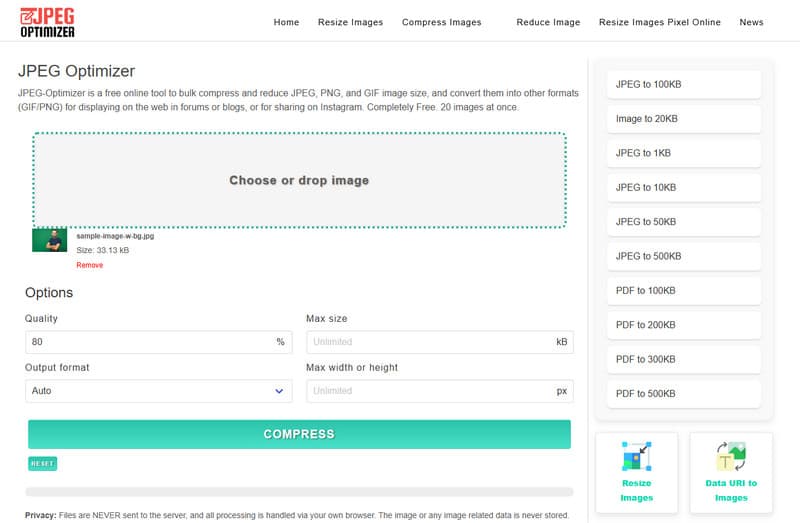This screenshot has width=800, height=523.
Task: Click the Max width or height field
Action: (430, 391)
